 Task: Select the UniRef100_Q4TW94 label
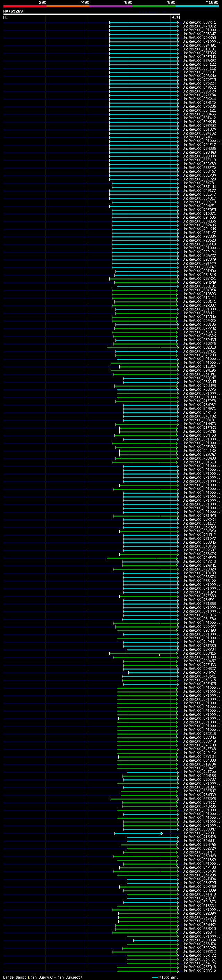coord(199,879)
